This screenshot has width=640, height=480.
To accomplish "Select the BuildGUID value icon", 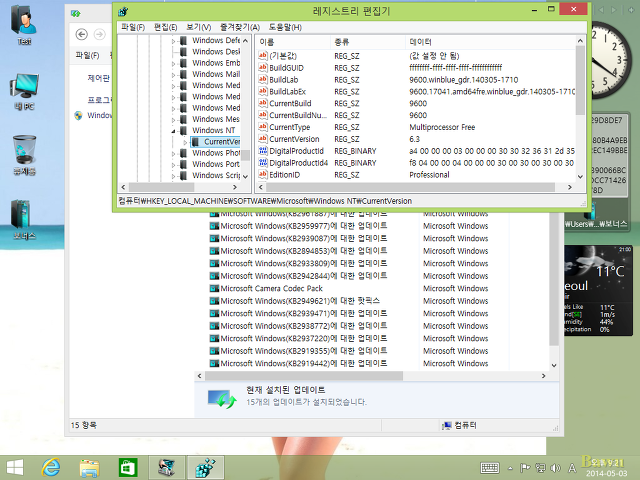I will [x=262, y=67].
